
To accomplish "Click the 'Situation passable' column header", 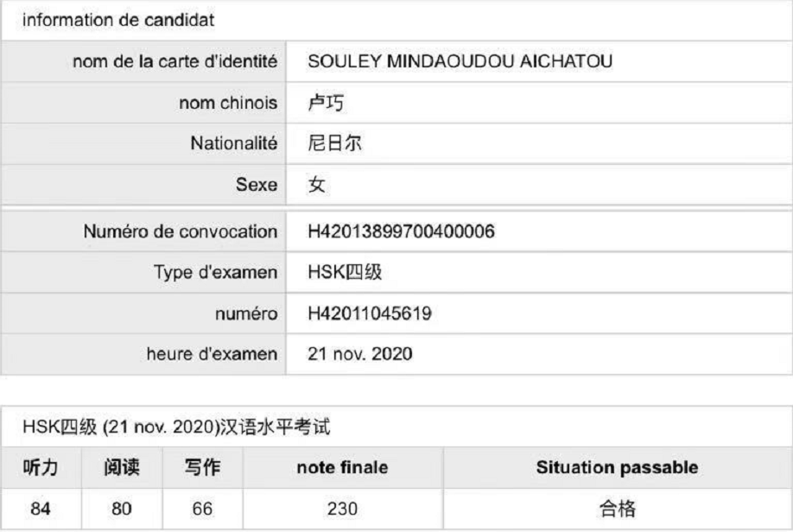I will pyautogui.click(x=617, y=467).
